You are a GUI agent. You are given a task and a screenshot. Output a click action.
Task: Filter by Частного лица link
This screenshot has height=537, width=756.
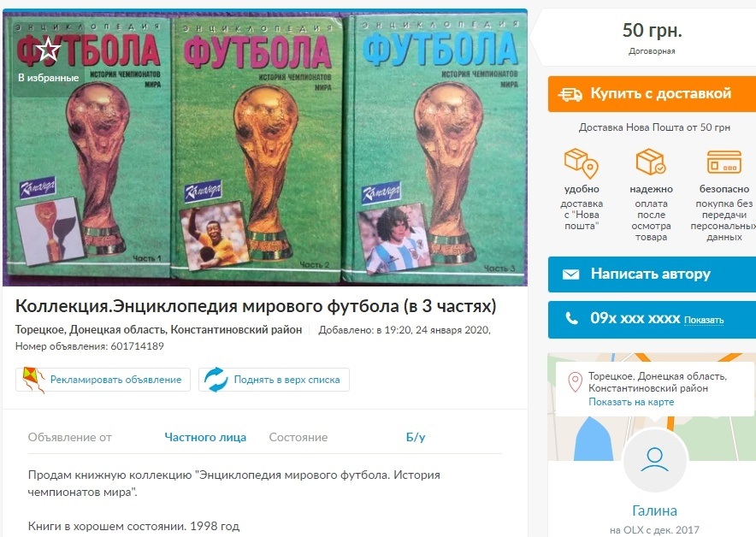(x=205, y=437)
